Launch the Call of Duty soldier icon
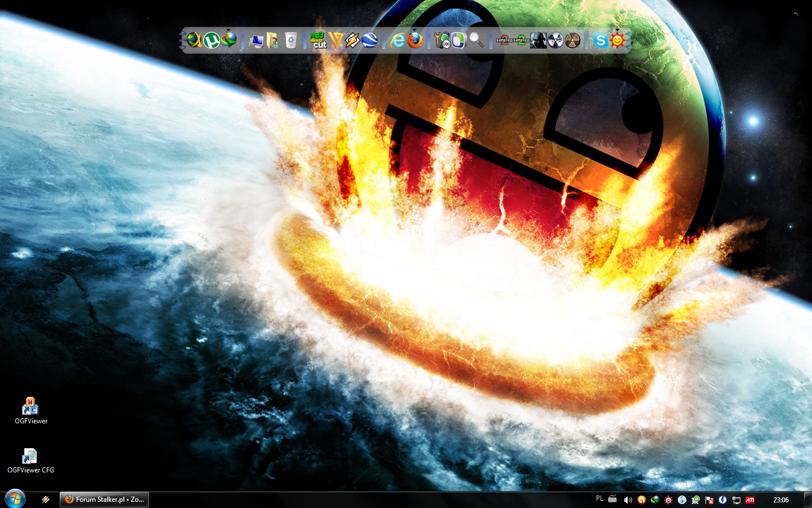 [539, 40]
